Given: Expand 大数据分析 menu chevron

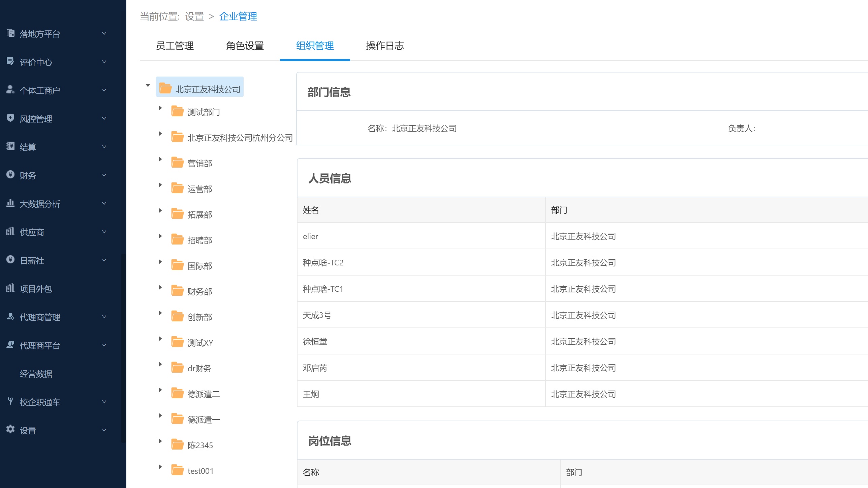Looking at the screenshot, I should 104,203.
